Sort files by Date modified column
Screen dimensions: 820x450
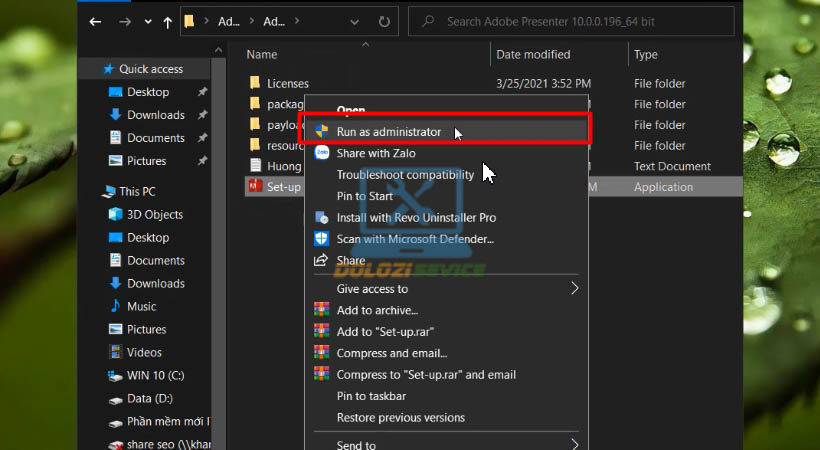pos(533,54)
